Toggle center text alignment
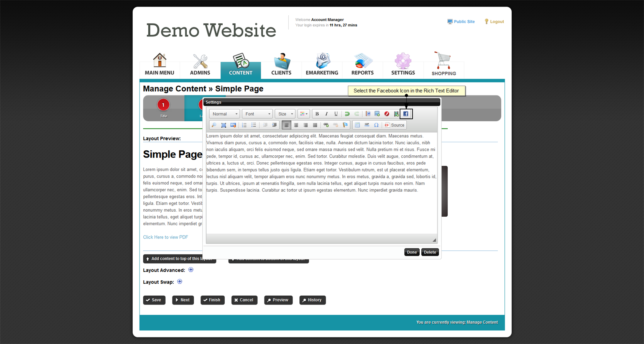644x344 pixels. tap(296, 125)
